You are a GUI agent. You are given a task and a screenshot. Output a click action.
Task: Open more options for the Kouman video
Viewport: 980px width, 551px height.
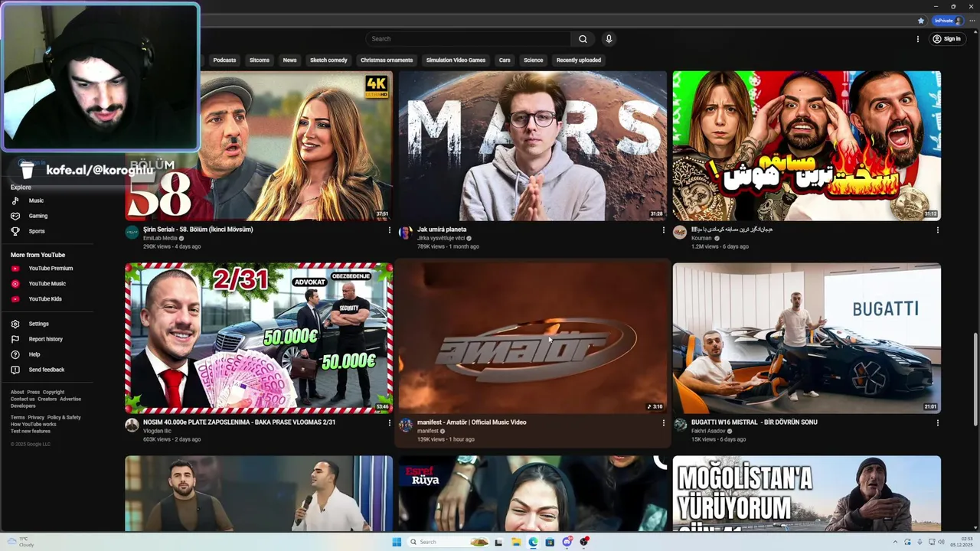click(937, 230)
